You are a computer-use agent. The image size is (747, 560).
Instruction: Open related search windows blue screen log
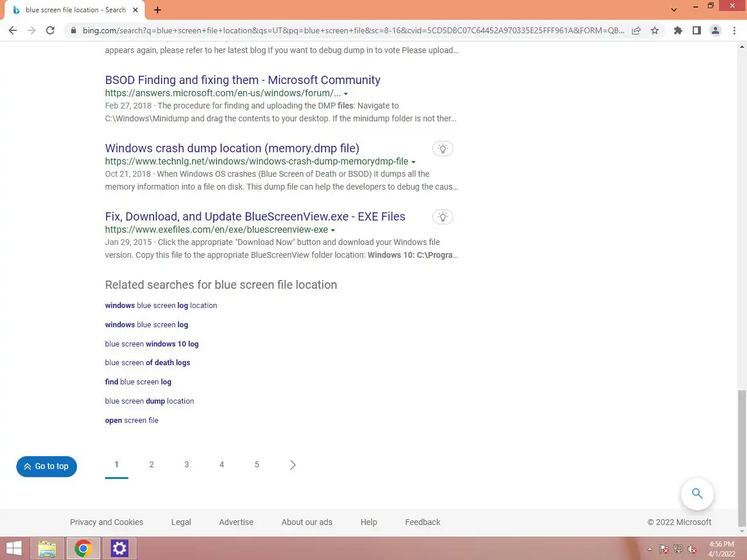tap(146, 324)
